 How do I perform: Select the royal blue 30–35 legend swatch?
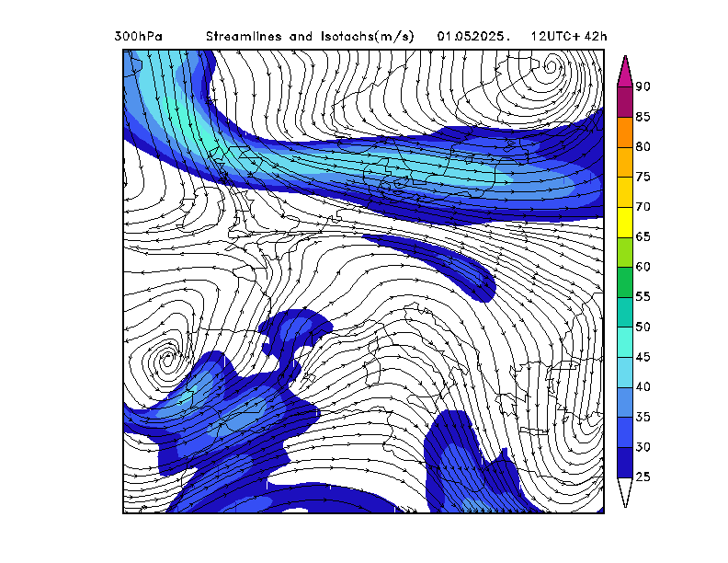pos(625,432)
